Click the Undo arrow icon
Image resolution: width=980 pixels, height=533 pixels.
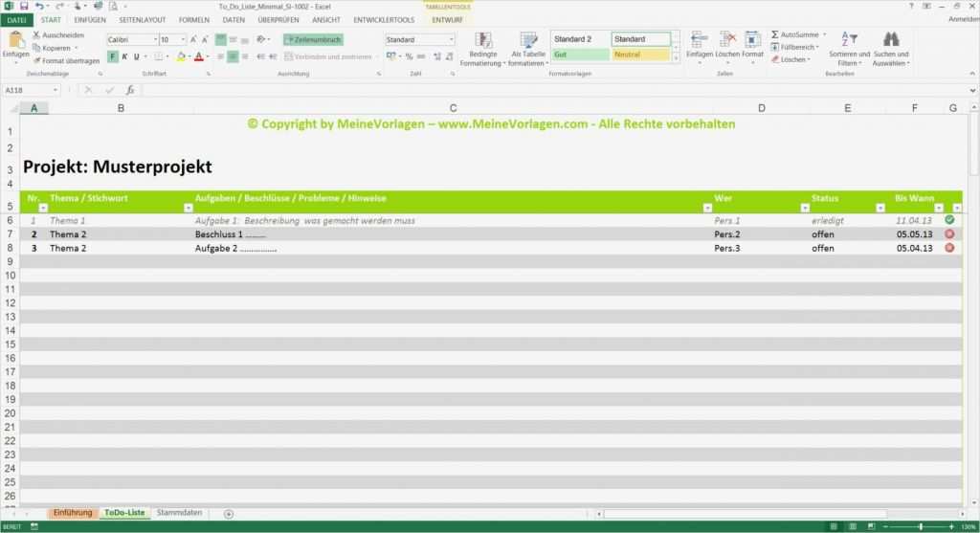(x=39, y=7)
